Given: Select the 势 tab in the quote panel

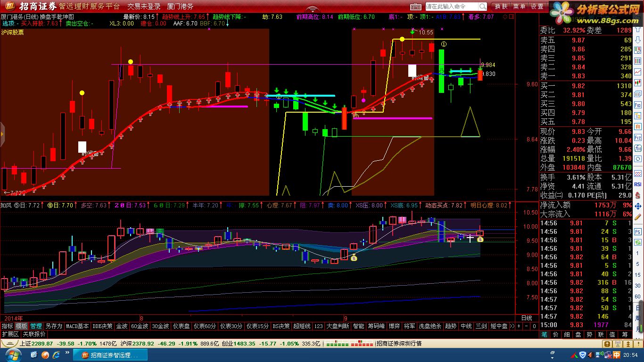Looking at the screenshot, I should (x=589, y=334).
